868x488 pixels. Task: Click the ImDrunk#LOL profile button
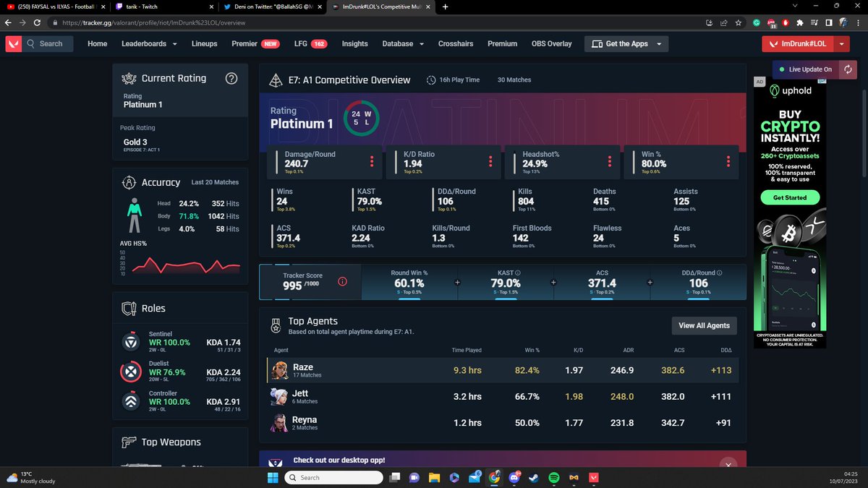click(798, 44)
